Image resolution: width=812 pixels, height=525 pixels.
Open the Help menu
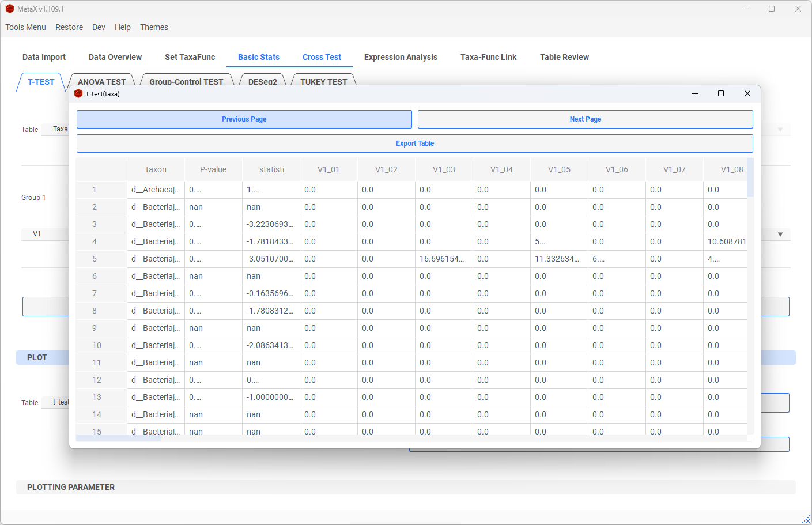(x=123, y=27)
